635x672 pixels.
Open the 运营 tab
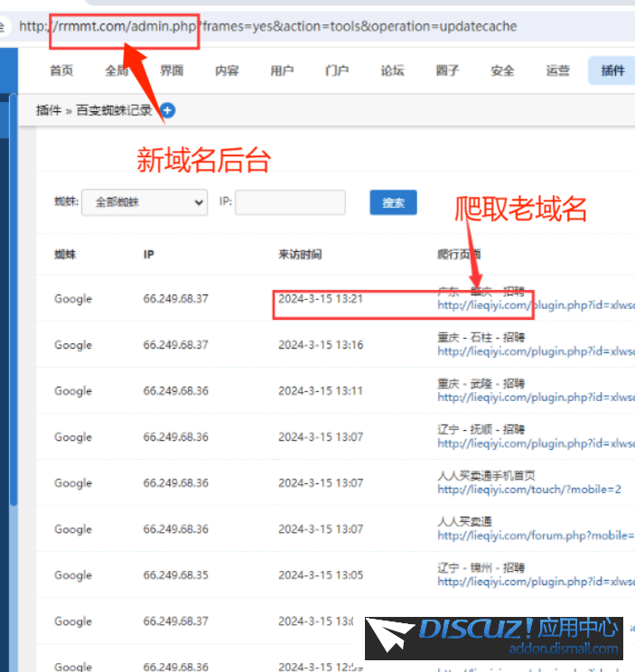pos(557,71)
